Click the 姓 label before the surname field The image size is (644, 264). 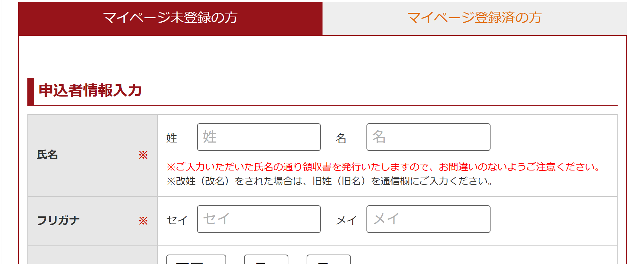(172, 138)
